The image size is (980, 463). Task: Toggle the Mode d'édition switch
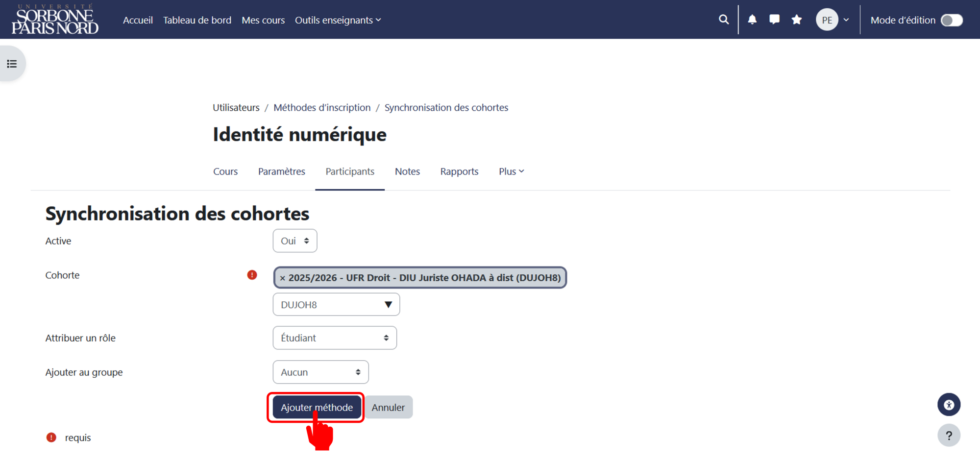click(952, 20)
